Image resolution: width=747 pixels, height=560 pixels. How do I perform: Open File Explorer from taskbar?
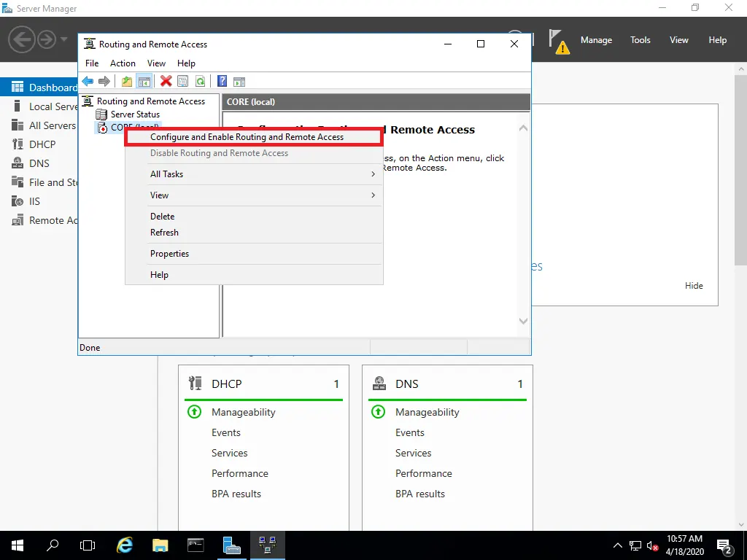point(160,545)
